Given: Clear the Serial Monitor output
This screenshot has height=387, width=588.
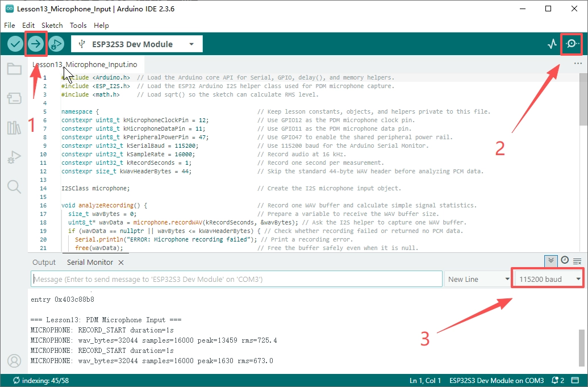Looking at the screenshot, I should (577, 261).
